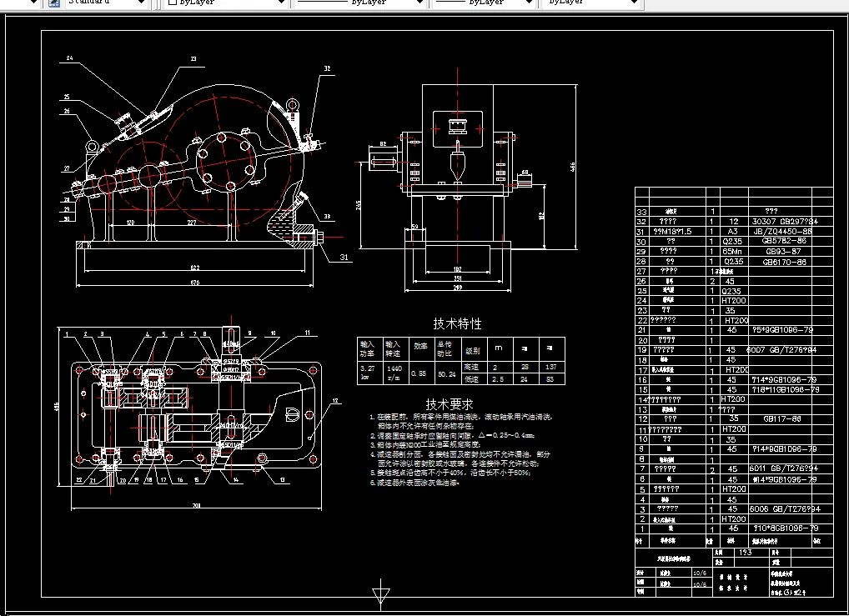The height and width of the screenshot is (616, 849).
Task: Click the color swatch box before ByLayer
Action: click(x=173, y=3)
